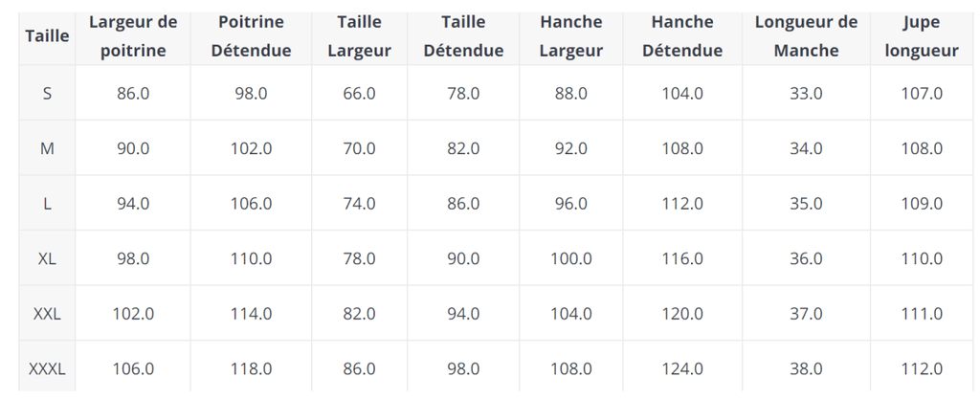Select the 124.0 value in XXXL row

tap(682, 368)
